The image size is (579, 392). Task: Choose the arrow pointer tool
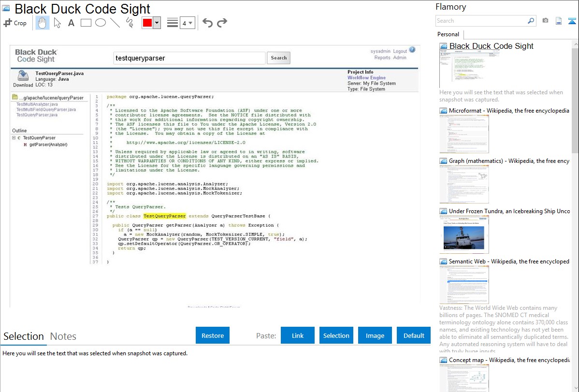(57, 23)
